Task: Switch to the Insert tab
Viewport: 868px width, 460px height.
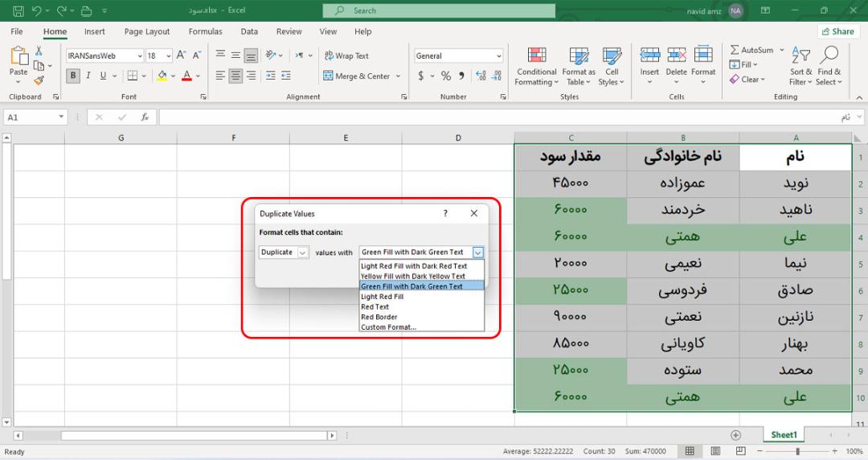Action: [94, 31]
